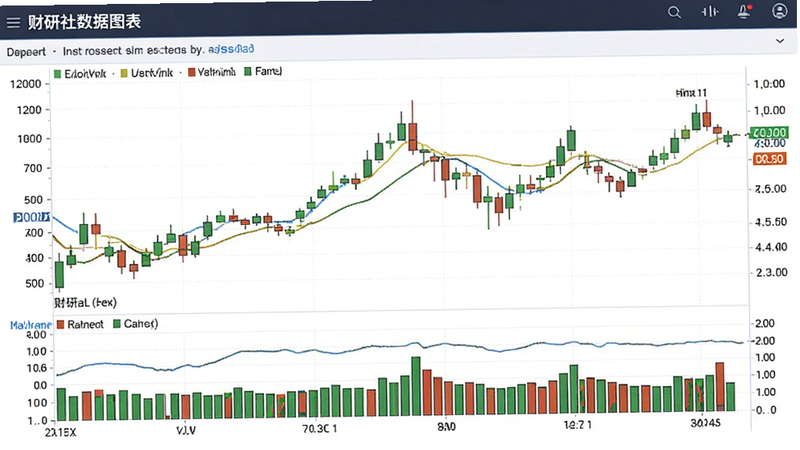
Task: Toggle the UertVink legend series
Action: [146, 73]
